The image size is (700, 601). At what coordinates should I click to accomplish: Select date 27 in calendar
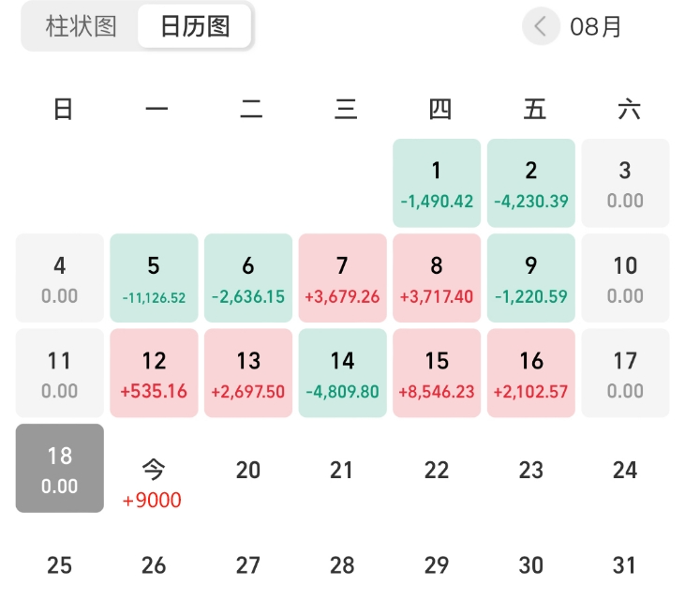click(x=248, y=565)
